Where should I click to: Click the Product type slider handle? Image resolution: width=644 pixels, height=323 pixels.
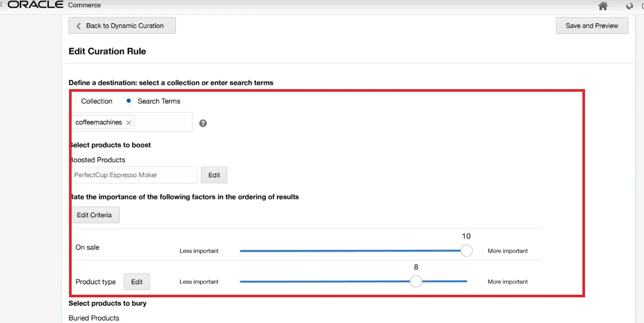[x=416, y=281]
